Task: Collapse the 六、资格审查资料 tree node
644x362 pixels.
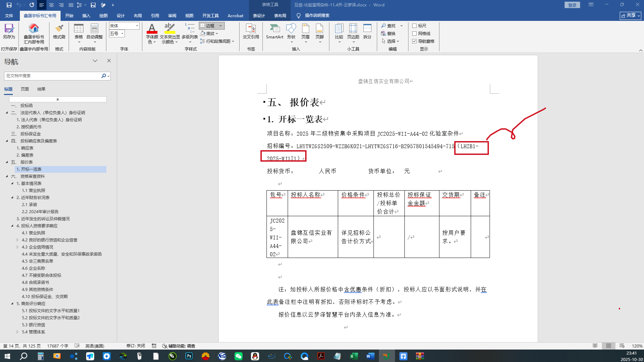Action: pyautogui.click(x=7, y=176)
